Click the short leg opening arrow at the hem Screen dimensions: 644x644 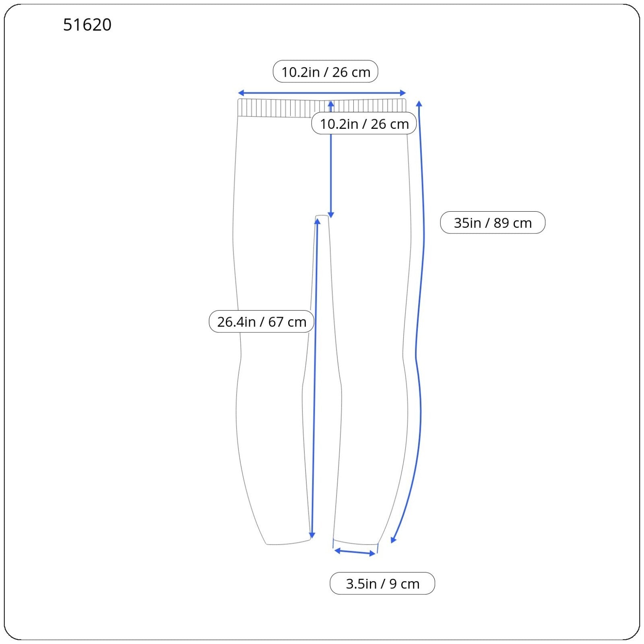click(x=355, y=552)
